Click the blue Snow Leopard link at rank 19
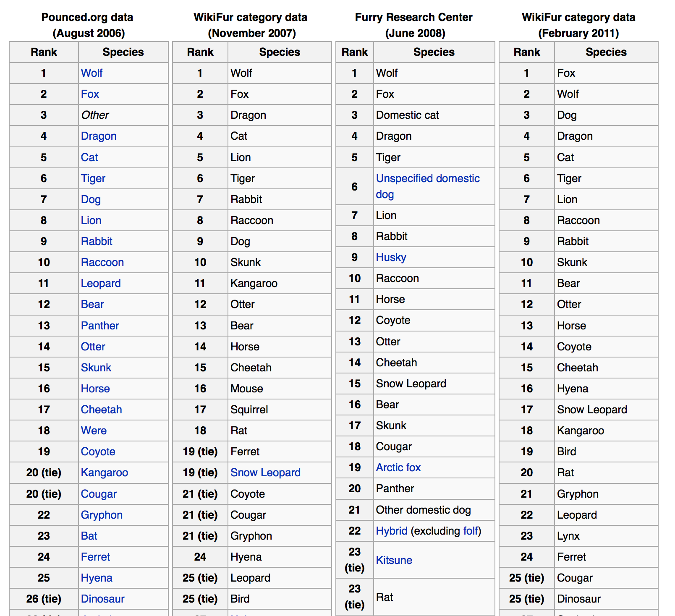This screenshot has height=616, width=675. point(265,472)
